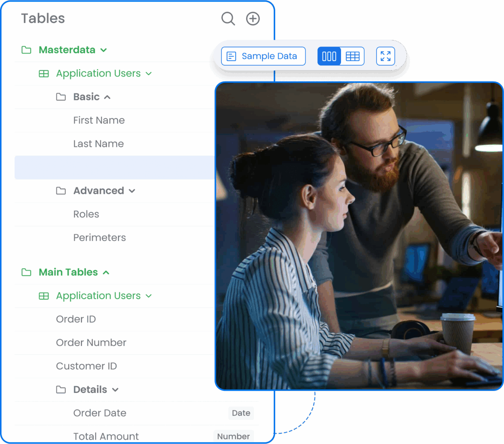Switch to column view toggle

pyautogui.click(x=329, y=56)
